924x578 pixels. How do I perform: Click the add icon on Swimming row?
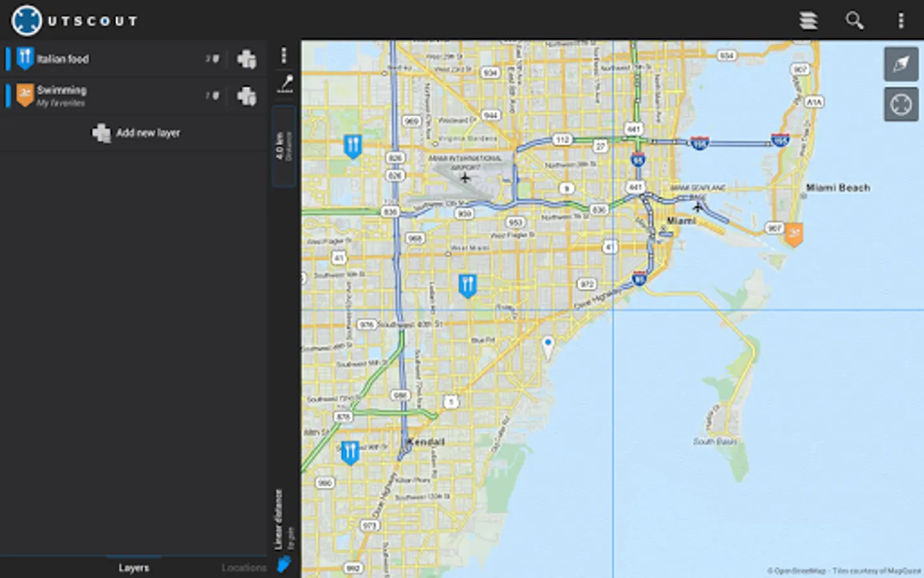coord(246,96)
